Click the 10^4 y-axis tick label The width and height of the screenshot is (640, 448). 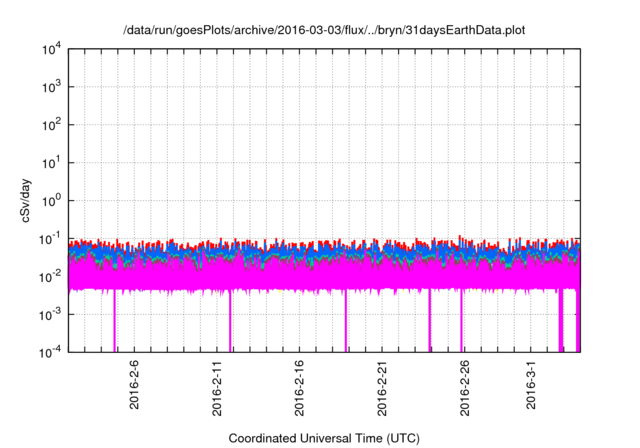[52, 50]
